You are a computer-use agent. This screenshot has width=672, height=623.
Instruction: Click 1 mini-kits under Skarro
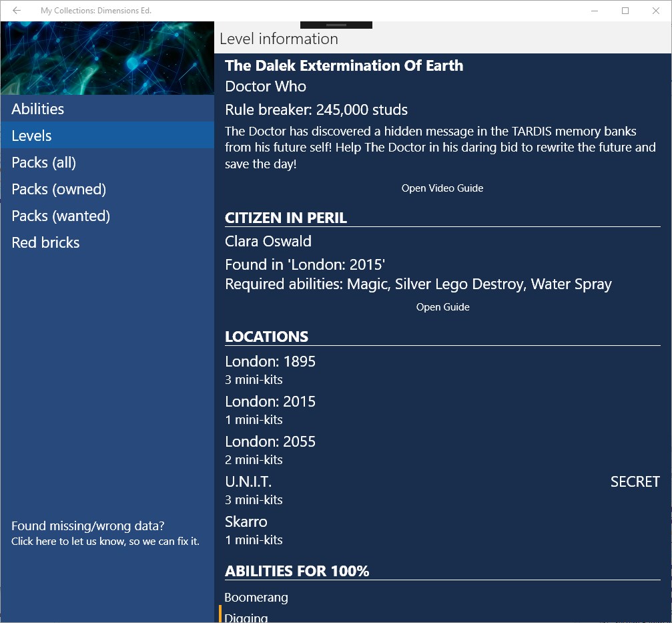click(x=254, y=540)
